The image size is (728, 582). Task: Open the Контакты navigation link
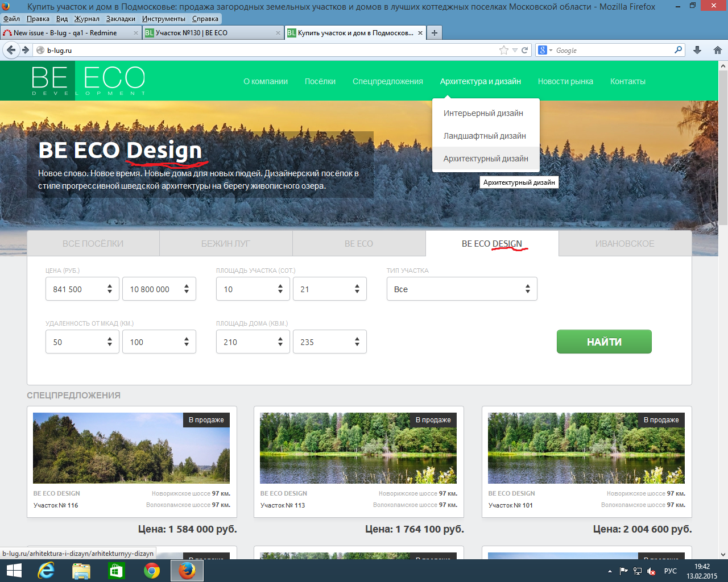pos(627,81)
